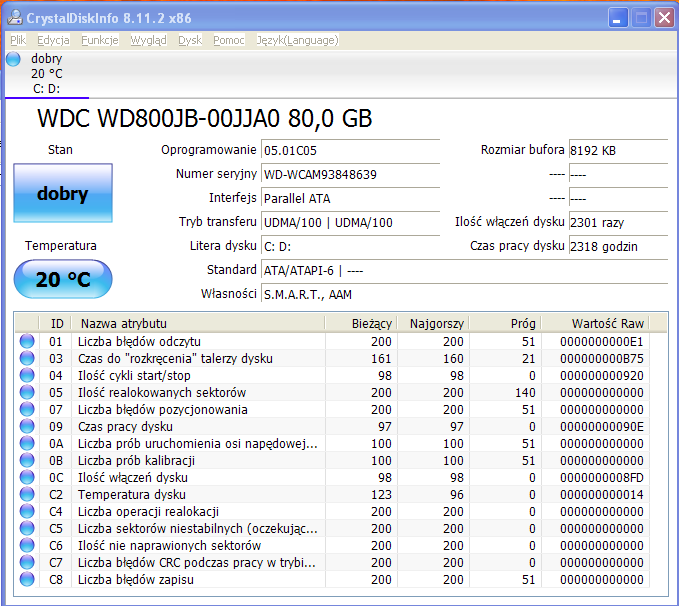Select row 'Liczba błędów zapisu'
This screenshot has width=679, height=606.
tap(332, 579)
